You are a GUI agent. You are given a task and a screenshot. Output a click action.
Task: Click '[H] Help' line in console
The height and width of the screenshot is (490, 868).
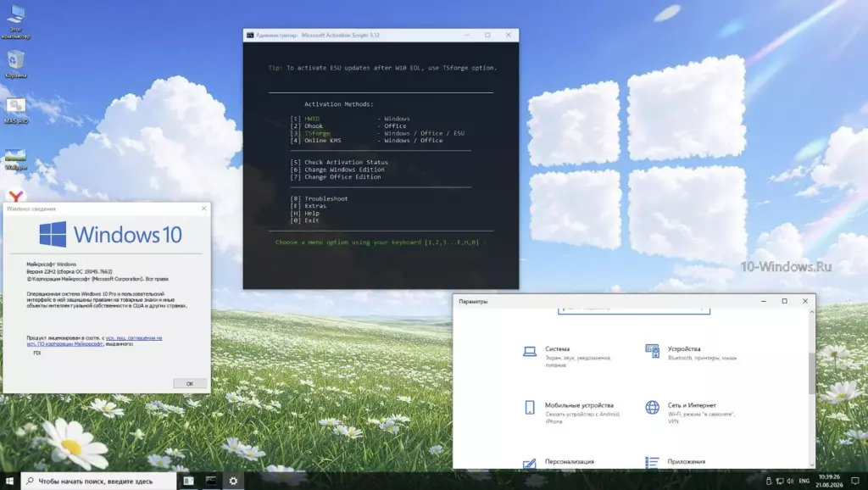(x=305, y=213)
